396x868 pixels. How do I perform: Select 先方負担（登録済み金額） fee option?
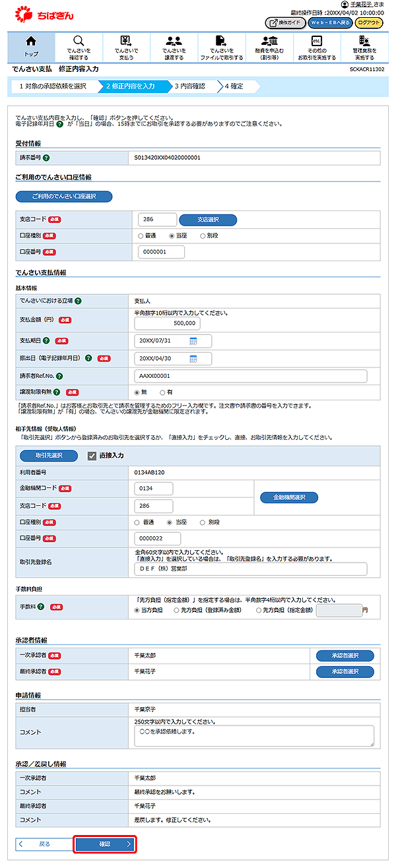pos(176,611)
